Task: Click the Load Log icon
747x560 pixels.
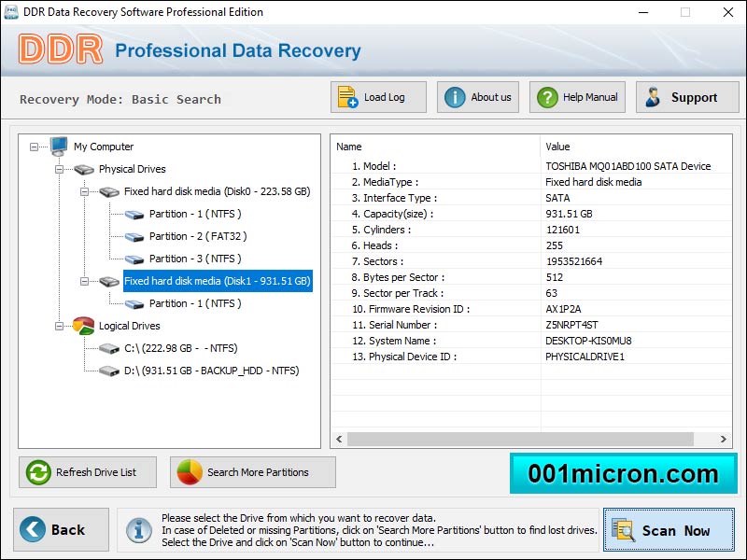Action: click(x=348, y=96)
